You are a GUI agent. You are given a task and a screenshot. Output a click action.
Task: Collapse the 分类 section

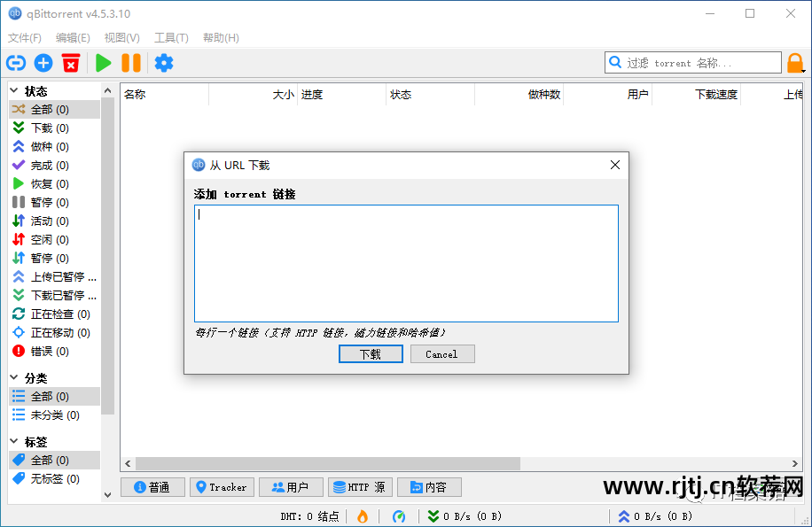pyautogui.click(x=14, y=378)
